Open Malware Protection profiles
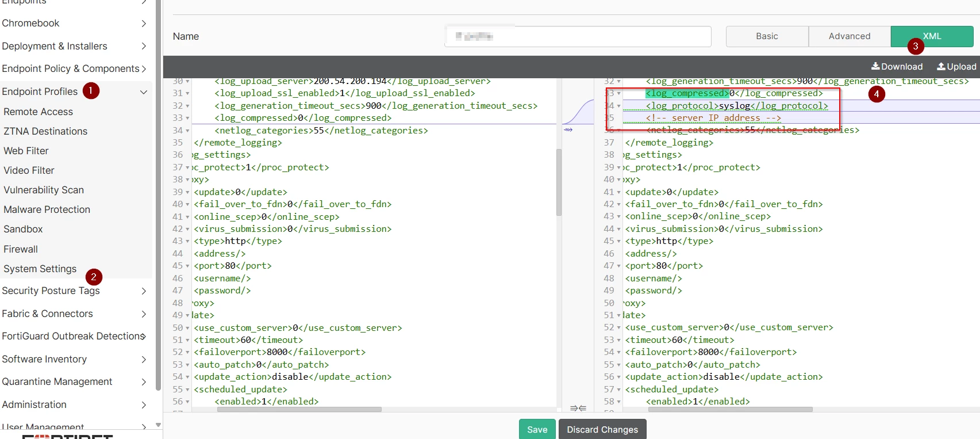 coord(47,209)
